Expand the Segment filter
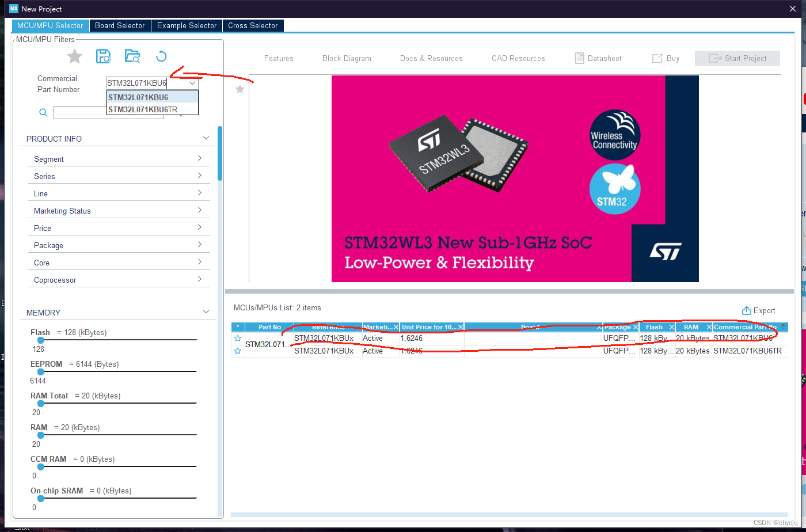Viewport: 806px width, 532px height. pyautogui.click(x=200, y=158)
